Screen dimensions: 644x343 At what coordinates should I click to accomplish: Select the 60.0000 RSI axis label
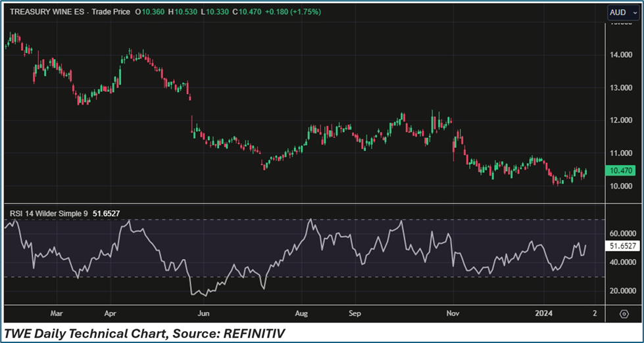point(623,233)
